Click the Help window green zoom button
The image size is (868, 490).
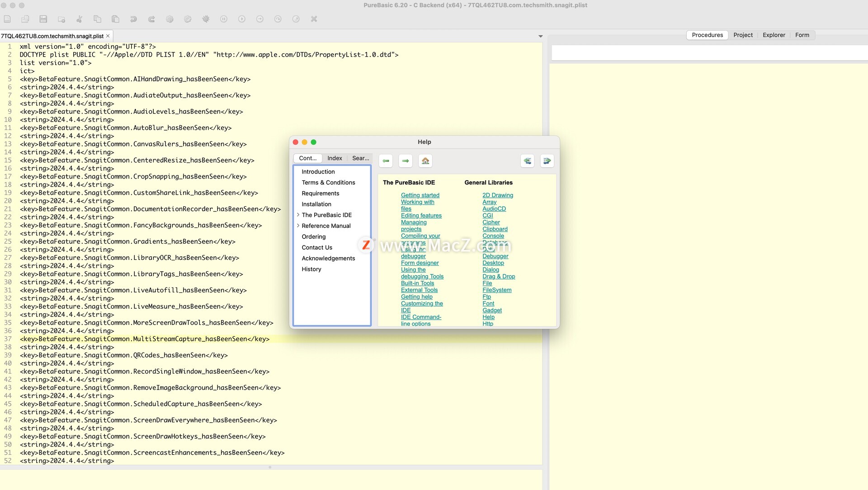pyautogui.click(x=314, y=142)
